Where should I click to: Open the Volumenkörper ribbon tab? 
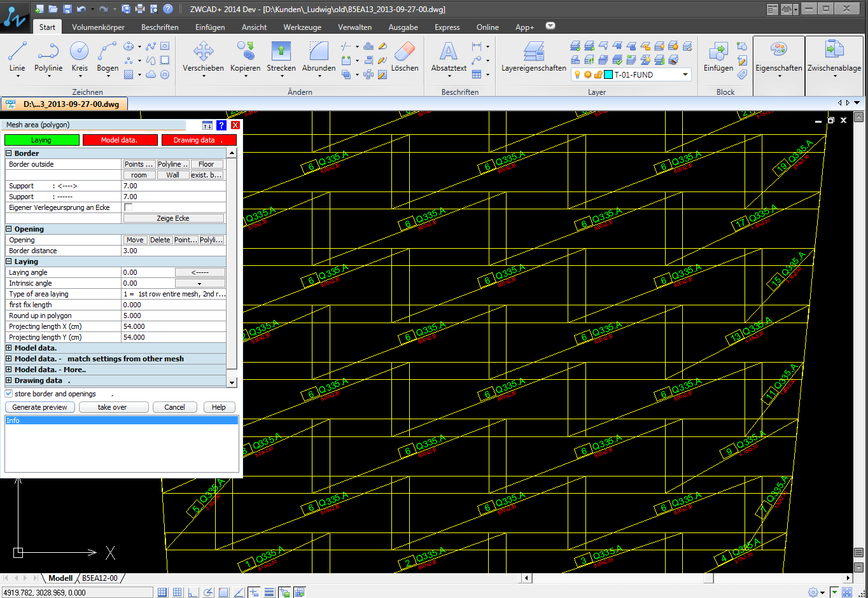(x=98, y=27)
